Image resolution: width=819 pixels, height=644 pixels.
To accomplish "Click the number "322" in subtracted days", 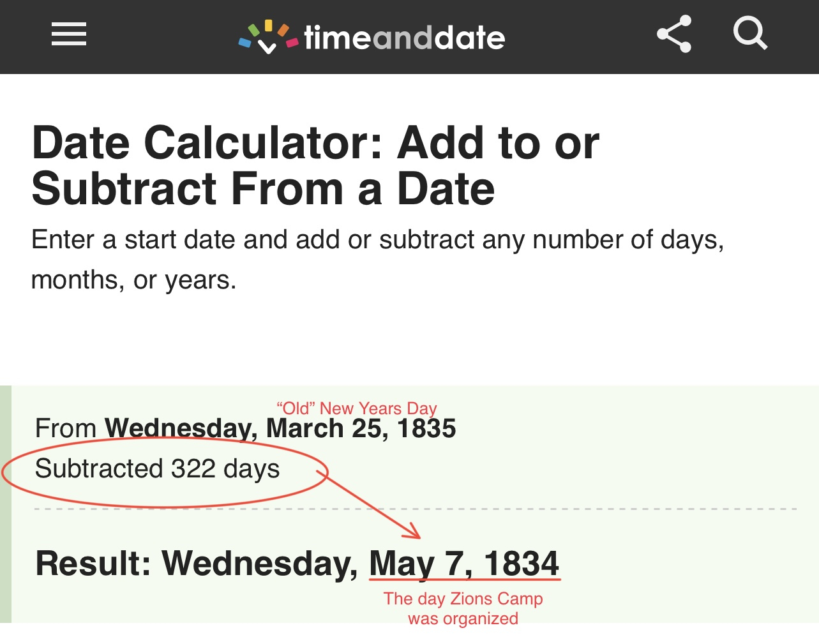I will tap(193, 469).
